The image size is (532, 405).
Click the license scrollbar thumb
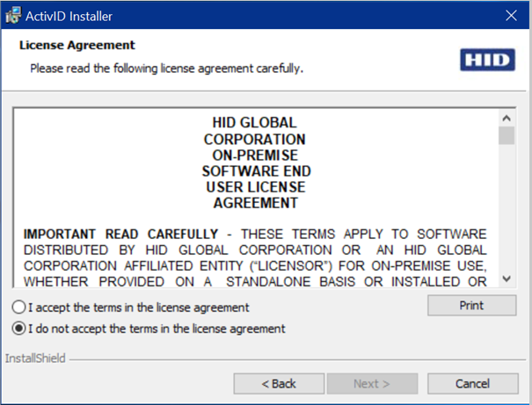tap(506, 135)
